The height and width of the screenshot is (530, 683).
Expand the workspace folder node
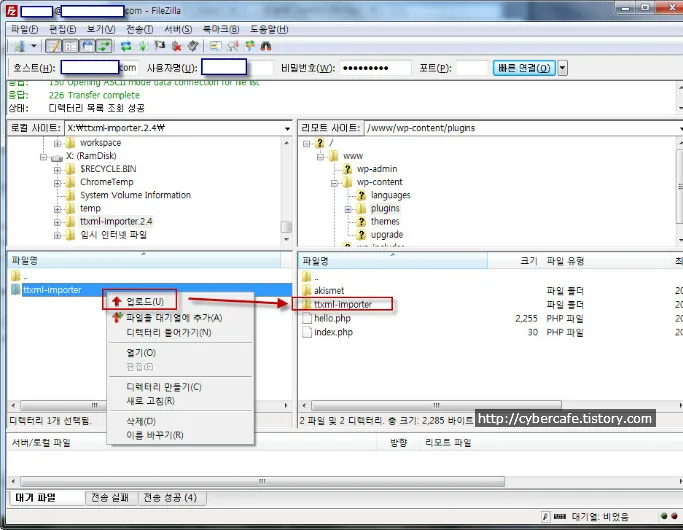coord(57,143)
